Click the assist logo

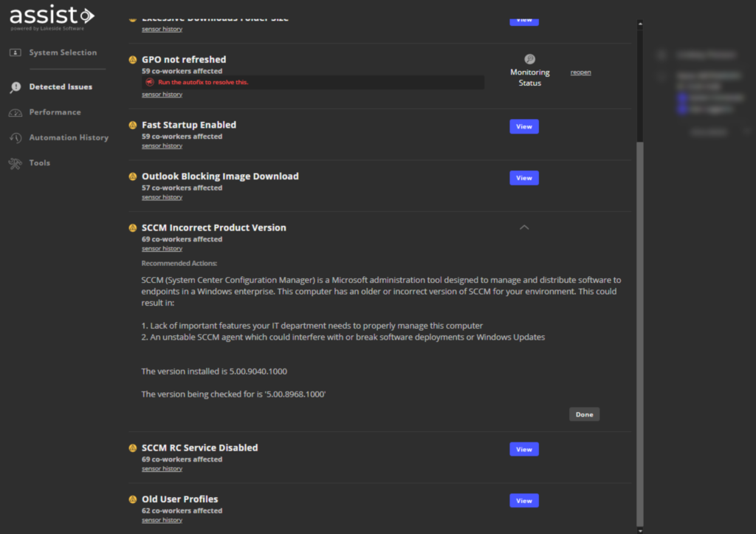tap(52, 18)
